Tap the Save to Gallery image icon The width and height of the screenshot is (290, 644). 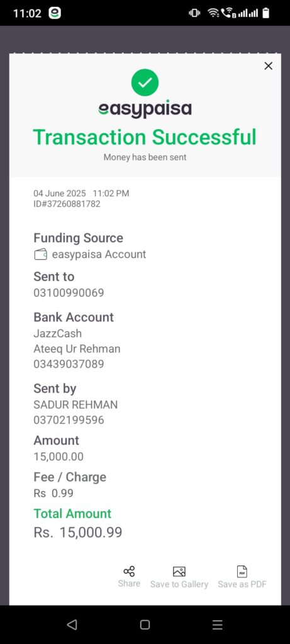coord(179,571)
